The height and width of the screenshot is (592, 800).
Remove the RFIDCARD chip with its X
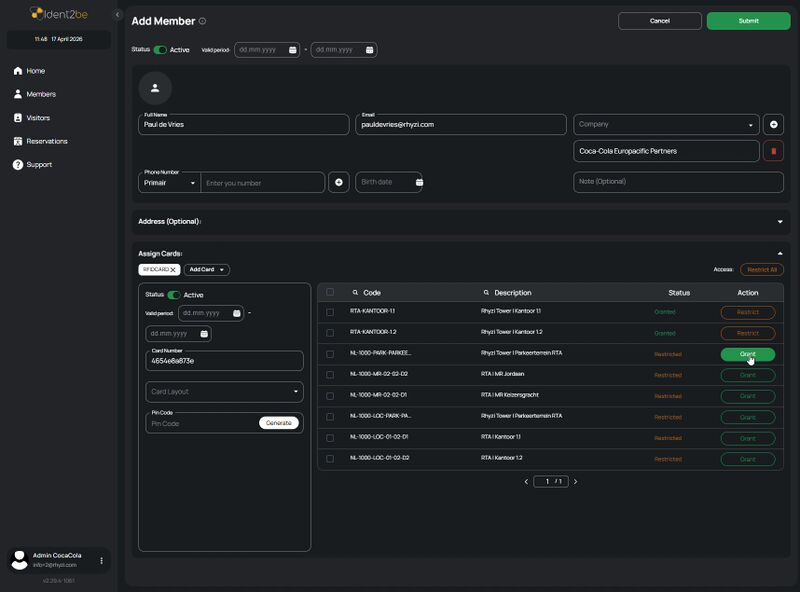pyautogui.click(x=172, y=270)
